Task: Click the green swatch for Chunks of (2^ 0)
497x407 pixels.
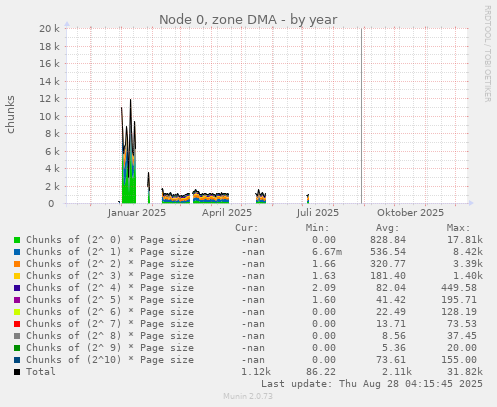Action: pyautogui.click(x=17, y=240)
